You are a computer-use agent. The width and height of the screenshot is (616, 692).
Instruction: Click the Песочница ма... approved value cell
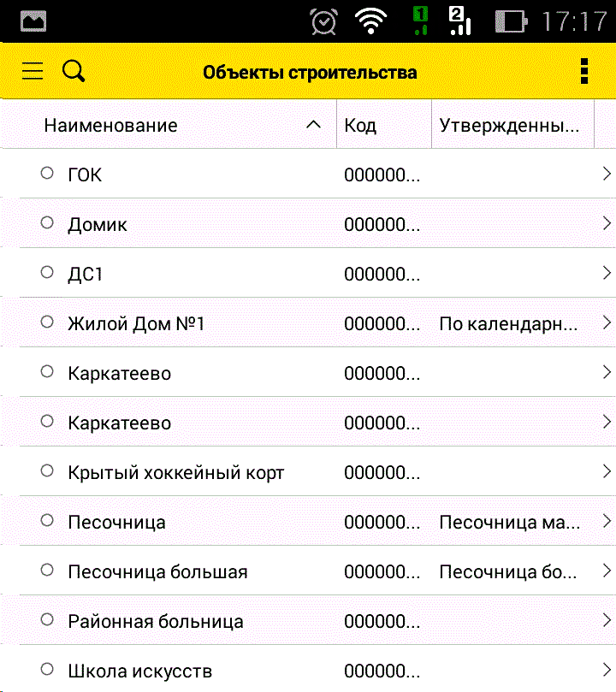pyautogui.click(x=509, y=522)
